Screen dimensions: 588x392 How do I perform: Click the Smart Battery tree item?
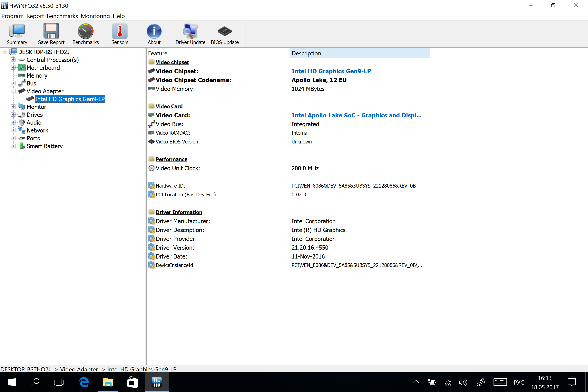(44, 146)
